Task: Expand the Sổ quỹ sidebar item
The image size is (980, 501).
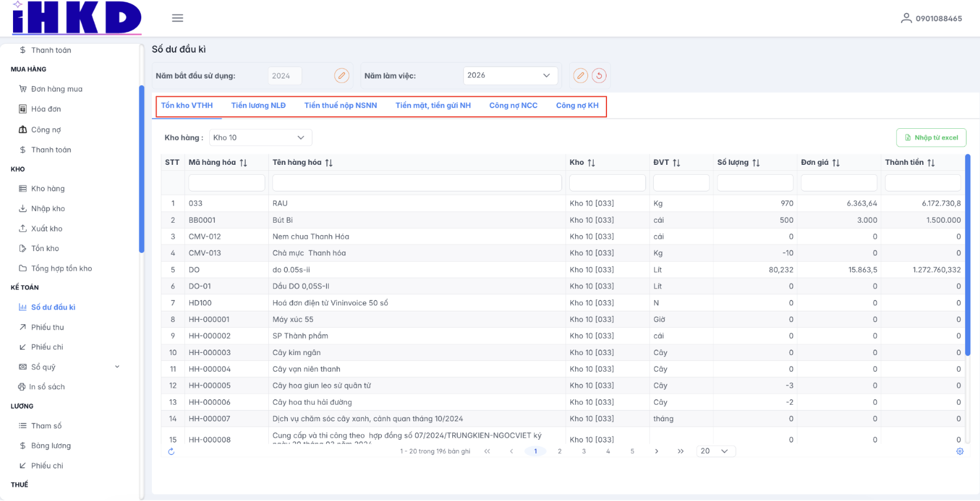Action: pos(117,367)
